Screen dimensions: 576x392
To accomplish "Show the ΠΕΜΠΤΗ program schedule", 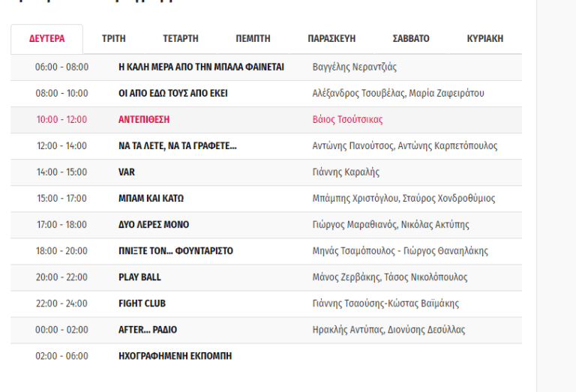I will pyautogui.click(x=253, y=39).
